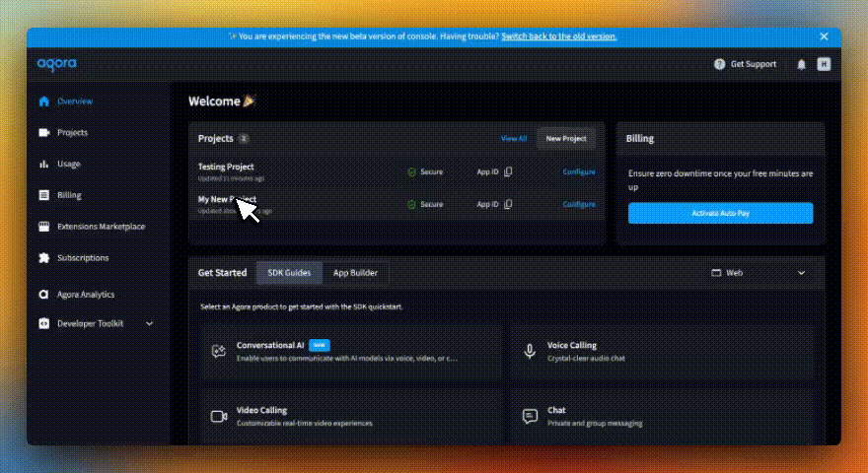Switch to the App Builder tab

tap(354, 273)
